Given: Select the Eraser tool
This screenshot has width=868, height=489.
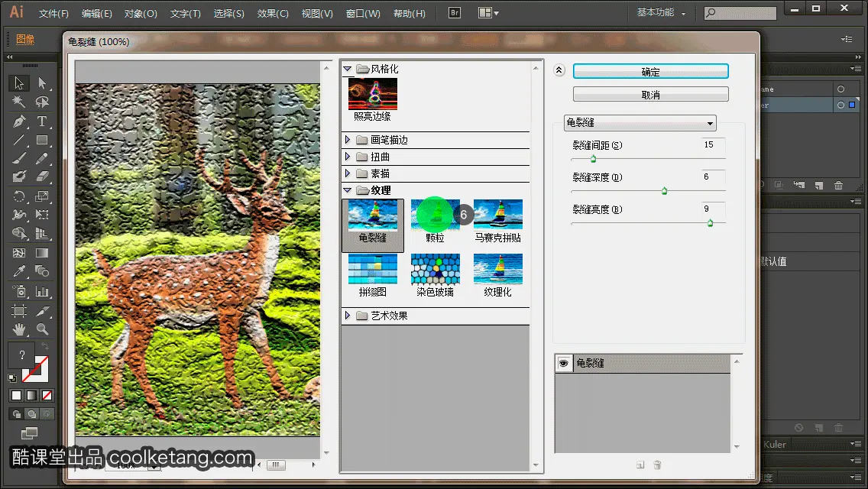Looking at the screenshot, I should [x=42, y=176].
